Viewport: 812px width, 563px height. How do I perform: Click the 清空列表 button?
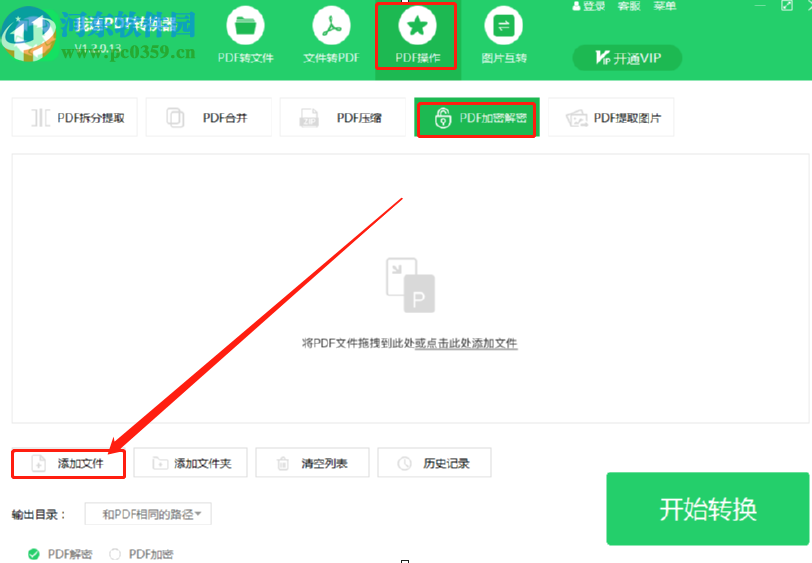coord(312,463)
